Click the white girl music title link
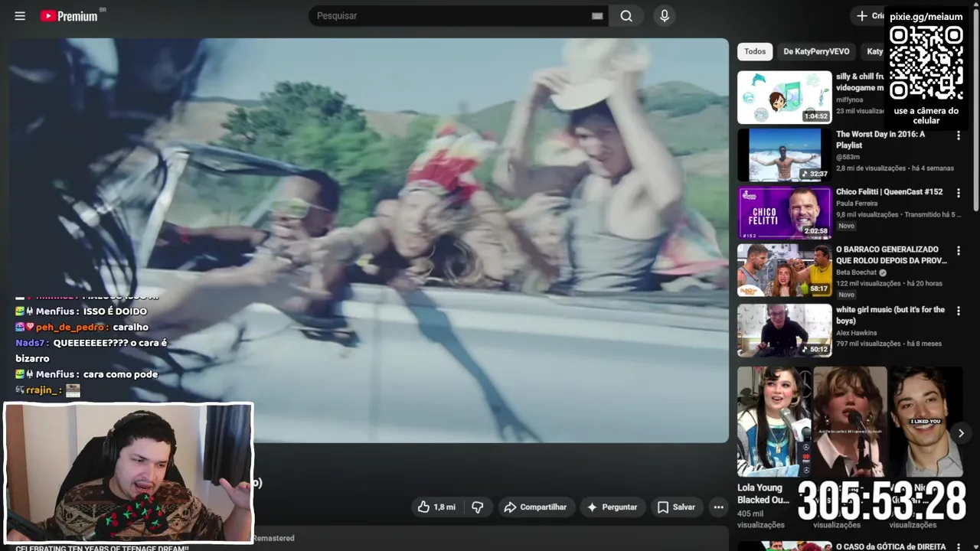The image size is (980, 551). point(890,315)
